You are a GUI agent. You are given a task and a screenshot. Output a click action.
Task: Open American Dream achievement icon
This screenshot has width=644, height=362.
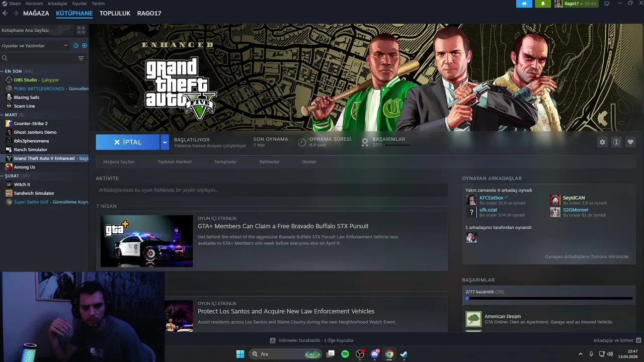[473, 319]
